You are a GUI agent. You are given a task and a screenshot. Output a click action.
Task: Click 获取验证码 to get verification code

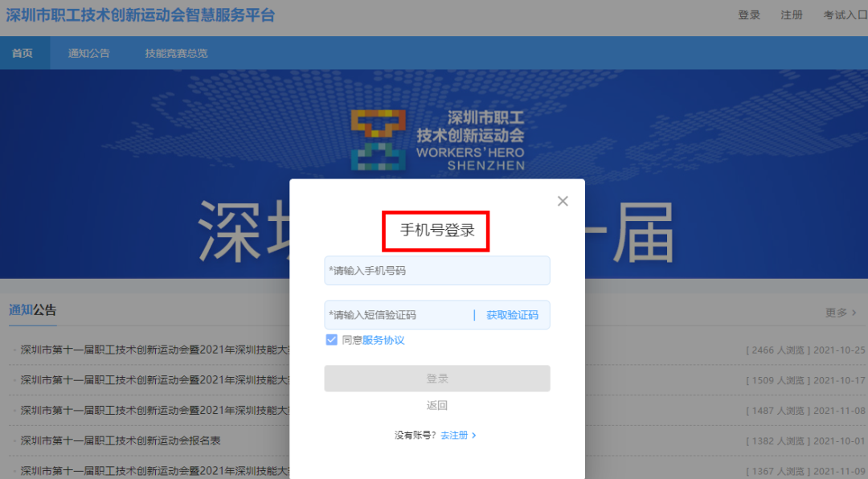coord(512,315)
